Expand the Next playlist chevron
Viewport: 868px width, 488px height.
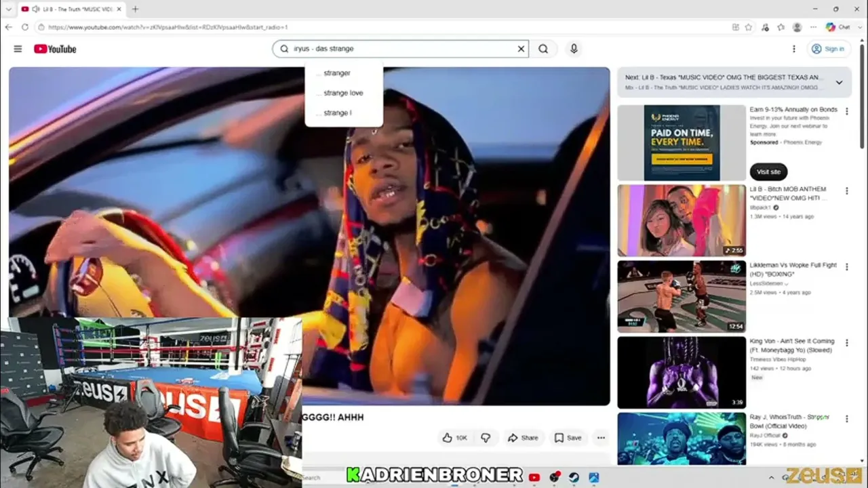pos(839,82)
